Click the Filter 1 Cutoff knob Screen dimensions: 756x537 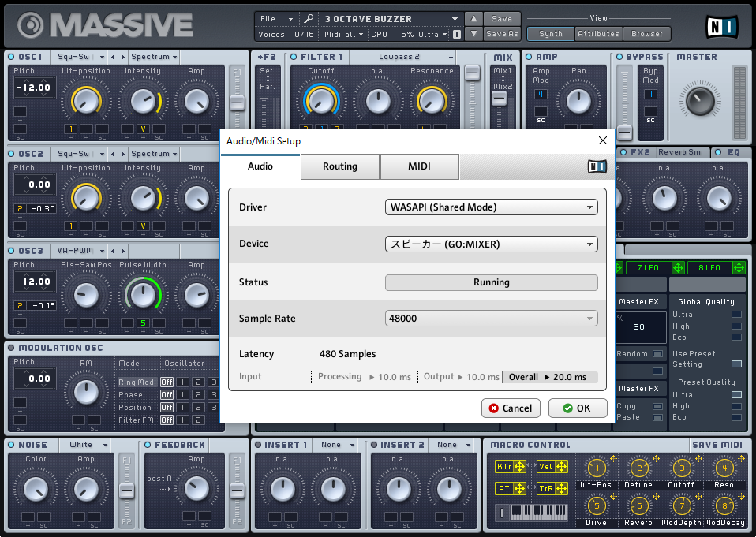point(320,102)
